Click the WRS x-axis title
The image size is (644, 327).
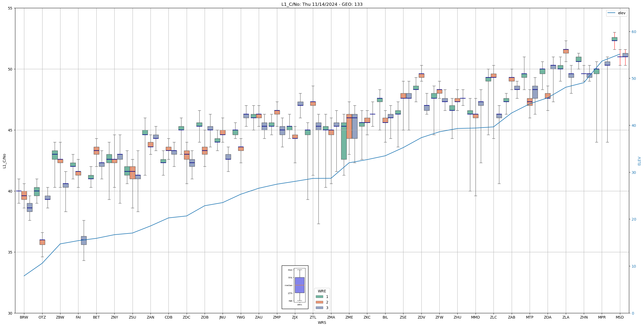[x=322, y=323]
